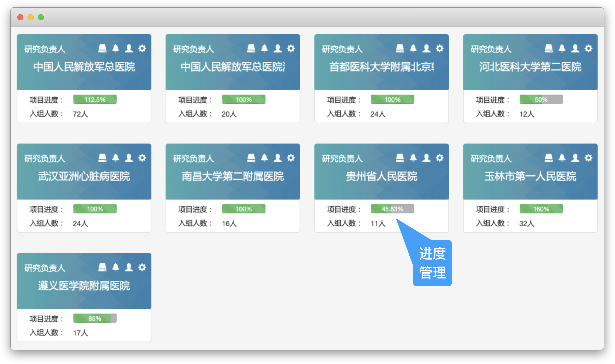615x364 pixels.
Task: Click user icon on 遵义医学院附属医院 card
Action: tap(129, 267)
